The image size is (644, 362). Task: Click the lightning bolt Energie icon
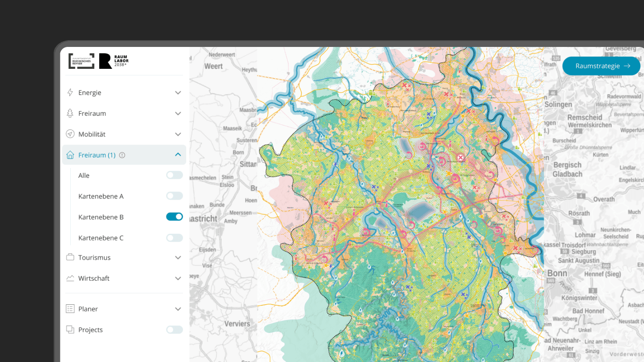click(70, 93)
